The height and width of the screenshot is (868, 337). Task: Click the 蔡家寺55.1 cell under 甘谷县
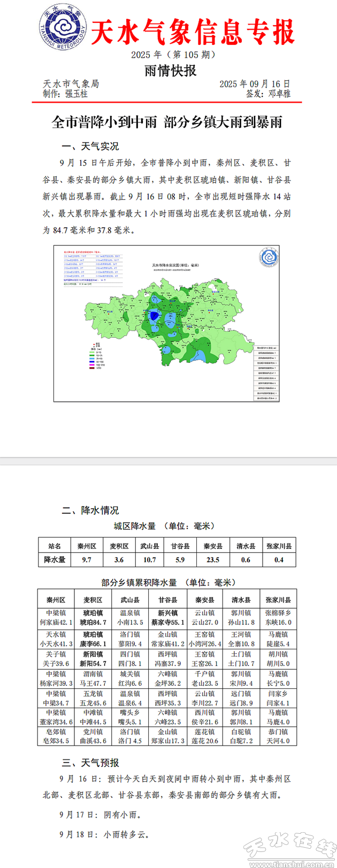point(167,622)
